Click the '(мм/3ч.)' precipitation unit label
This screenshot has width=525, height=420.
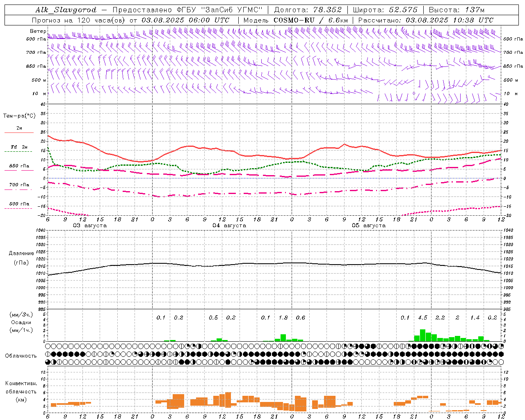click(x=21, y=315)
